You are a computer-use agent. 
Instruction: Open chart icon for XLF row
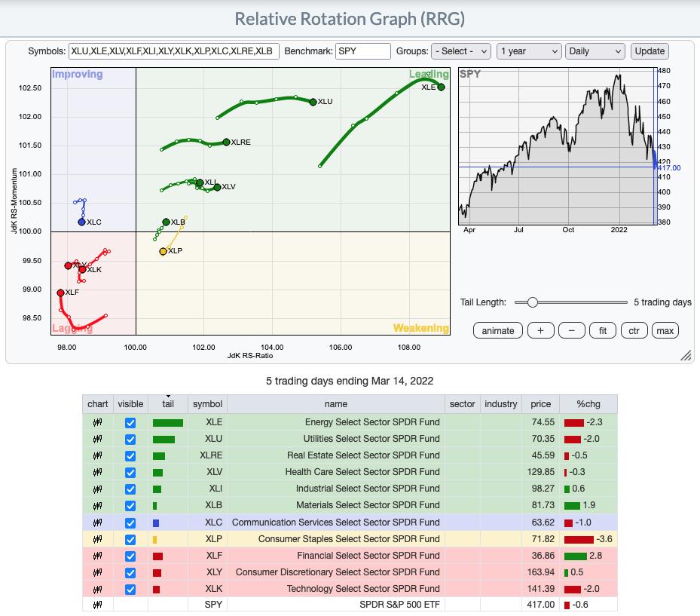(97, 556)
